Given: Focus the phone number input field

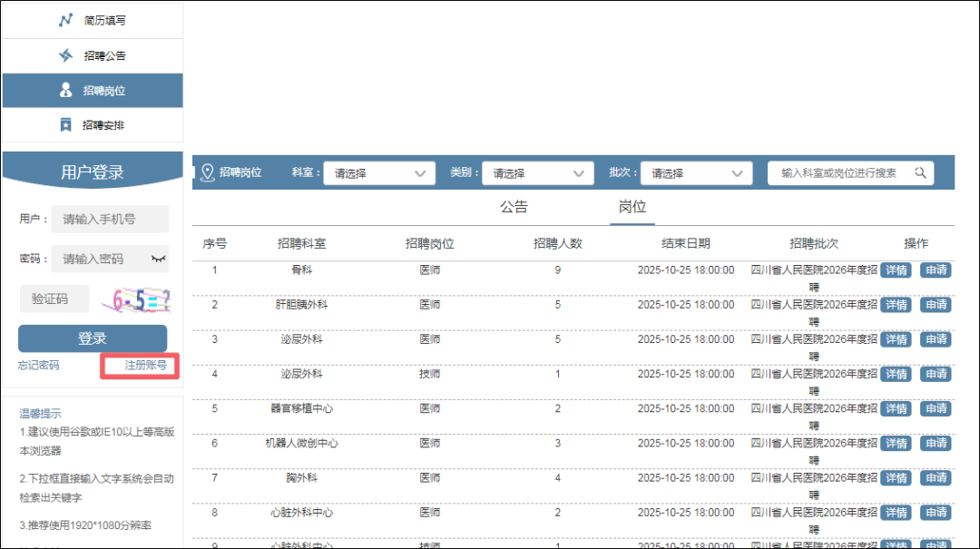Looking at the screenshot, I should click(x=109, y=219).
